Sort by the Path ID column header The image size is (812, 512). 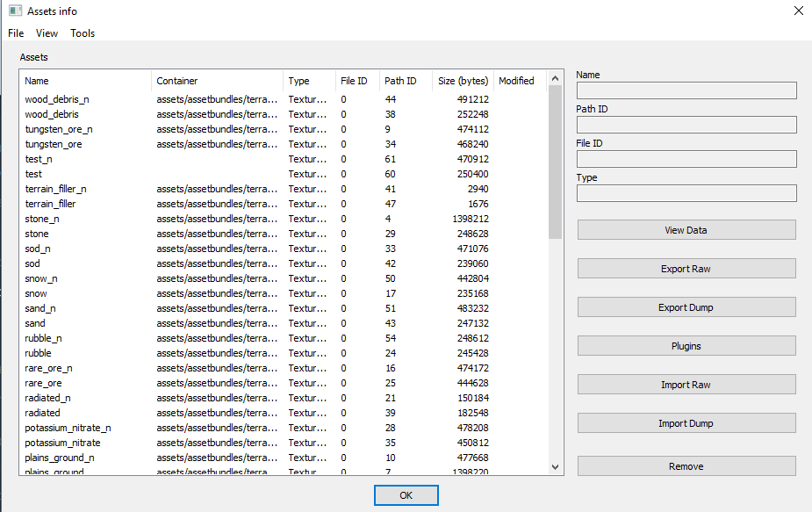click(x=406, y=81)
